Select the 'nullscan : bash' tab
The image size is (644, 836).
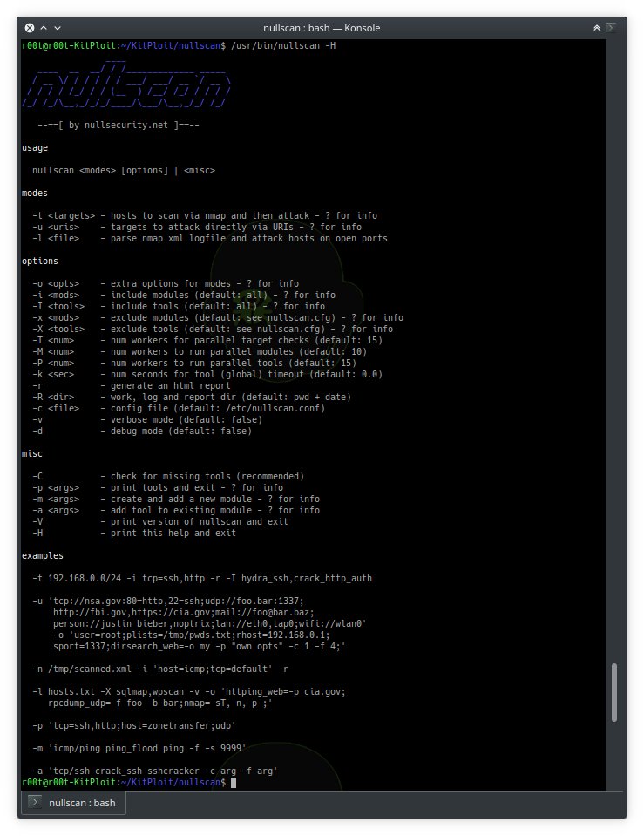(73, 803)
